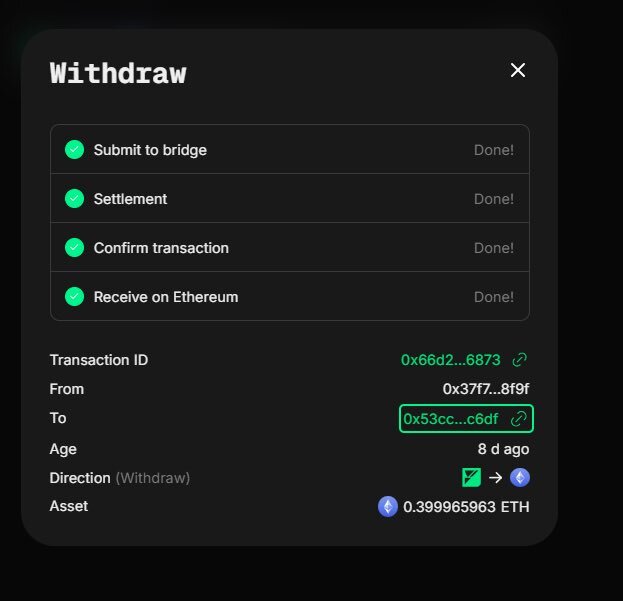
Task: Click the Ethereum icon in the Direction row
Action: click(520, 478)
